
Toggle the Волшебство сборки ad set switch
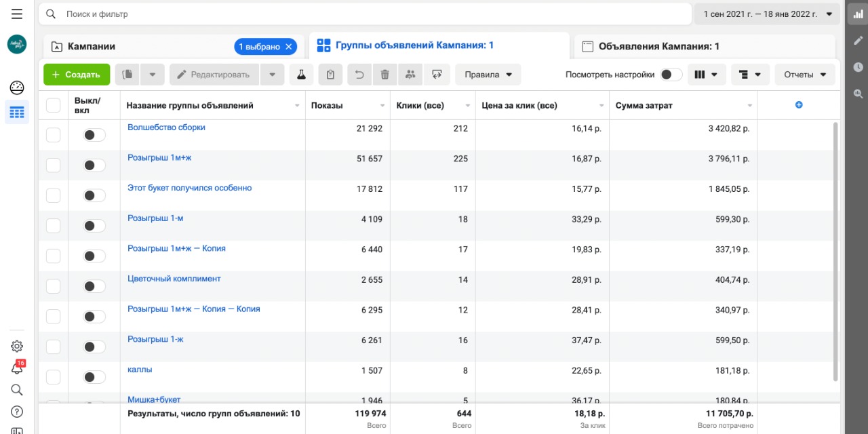[x=94, y=135]
